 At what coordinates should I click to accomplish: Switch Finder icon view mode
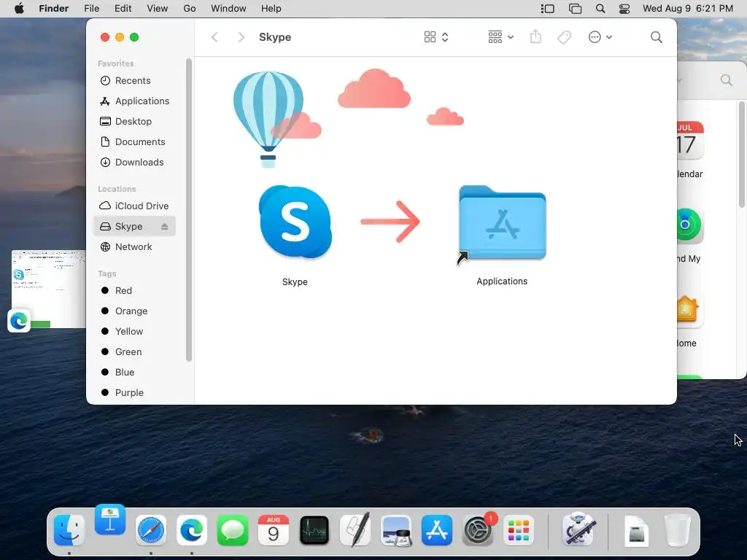tap(436, 37)
